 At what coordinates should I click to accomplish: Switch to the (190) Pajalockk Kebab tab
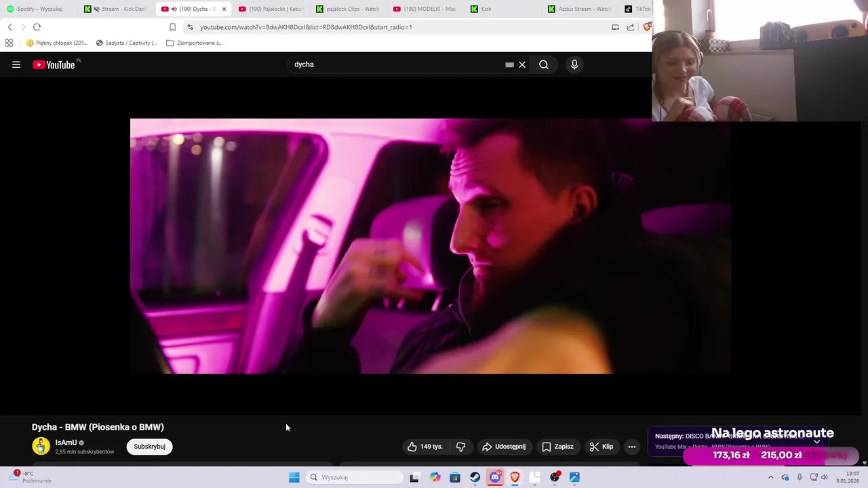[270, 9]
